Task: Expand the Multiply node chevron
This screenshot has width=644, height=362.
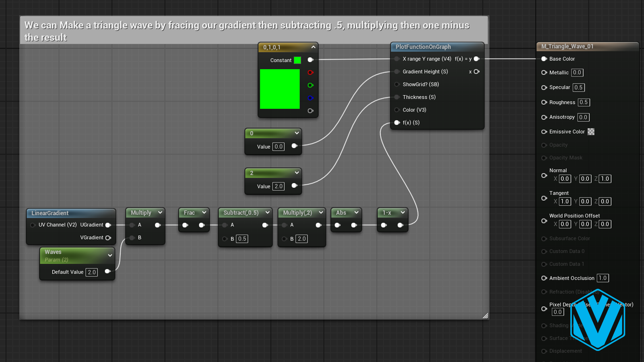Action: (160, 212)
